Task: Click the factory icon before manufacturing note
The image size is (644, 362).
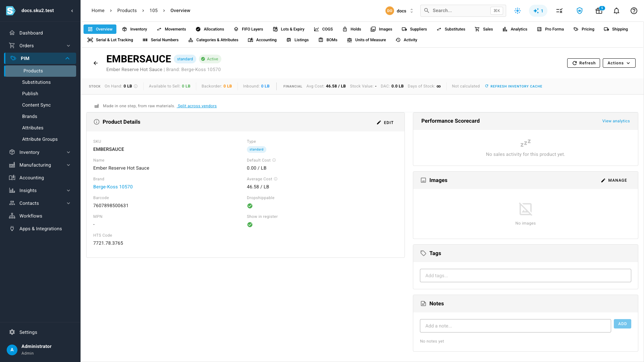Action: [x=97, y=106]
